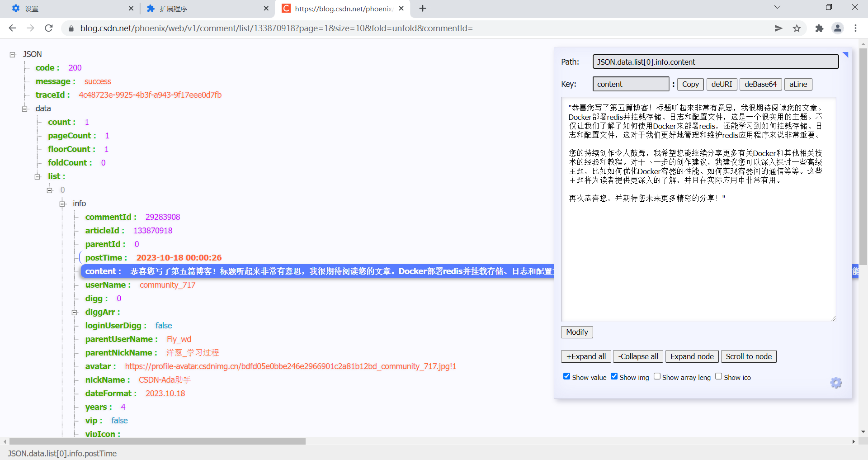
Task: Click the back navigation arrow
Action: click(x=12, y=28)
